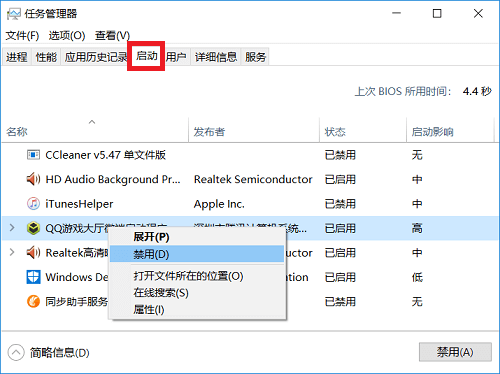Maximize the 任务管理器 window
500x374 pixels.
[x=437, y=13]
